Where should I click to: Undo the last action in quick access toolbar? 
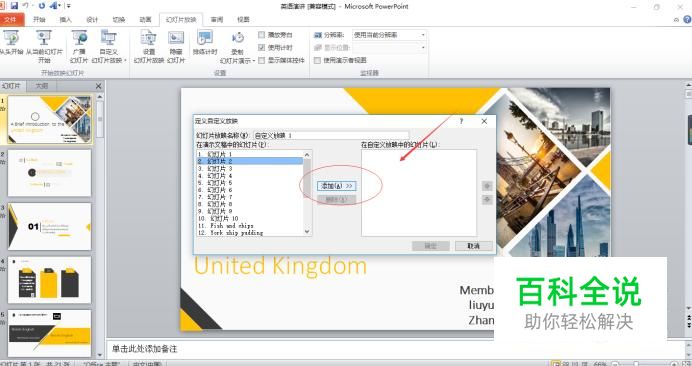tap(26, 6)
